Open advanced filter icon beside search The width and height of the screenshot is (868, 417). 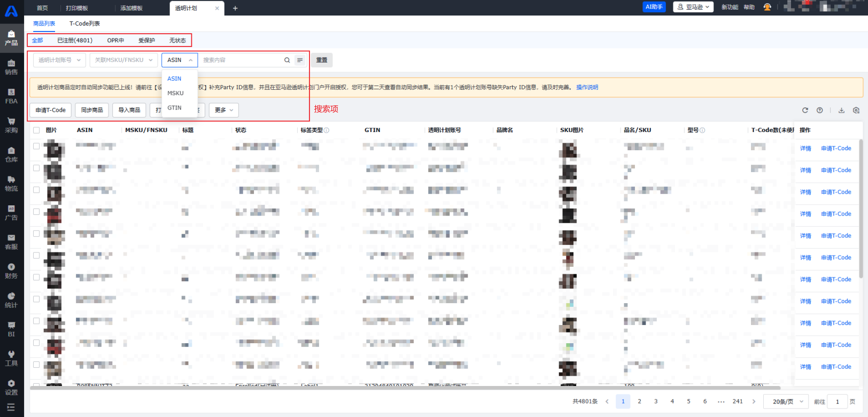click(x=300, y=60)
